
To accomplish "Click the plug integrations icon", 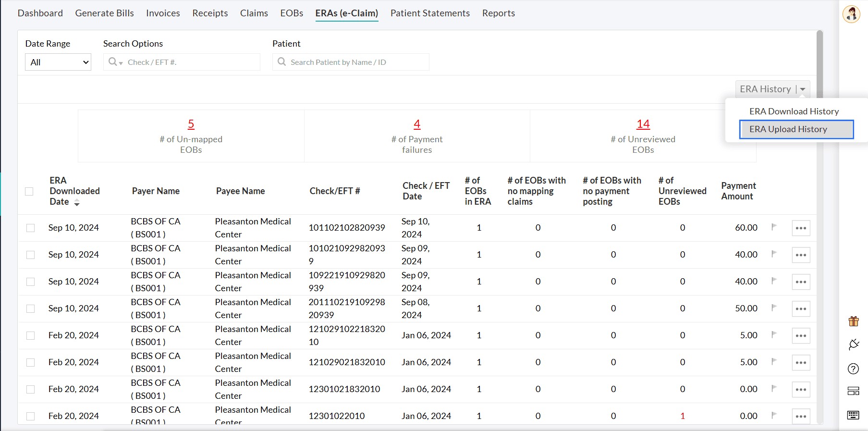I will 853,345.
